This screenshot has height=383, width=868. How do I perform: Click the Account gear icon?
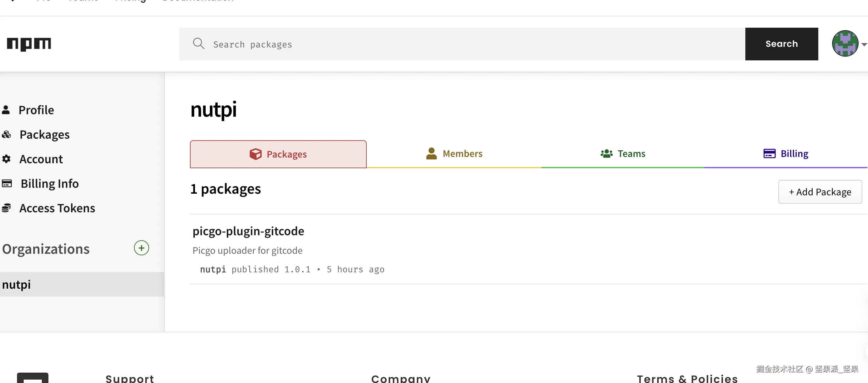[x=6, y=159]
